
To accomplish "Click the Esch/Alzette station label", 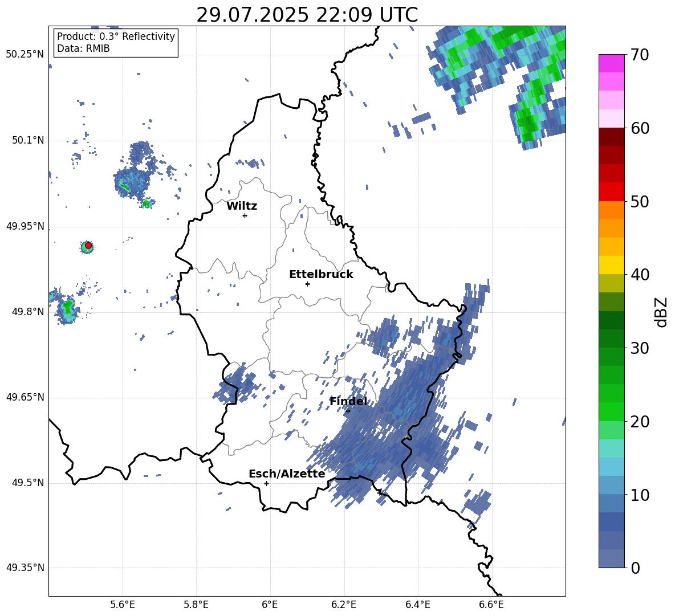I will pyautogui.click(x=287, y=474).
